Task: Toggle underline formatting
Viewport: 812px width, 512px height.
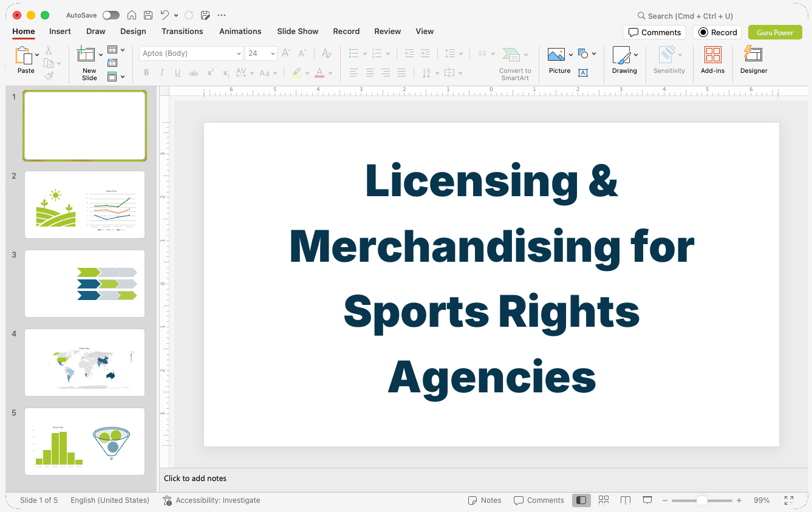Action: tap(177, 73)
